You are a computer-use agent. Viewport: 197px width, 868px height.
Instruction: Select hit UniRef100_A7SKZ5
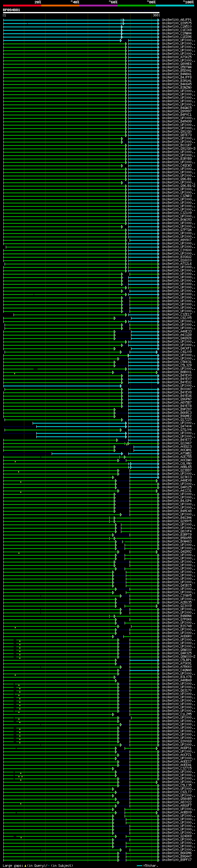[177, 57]
